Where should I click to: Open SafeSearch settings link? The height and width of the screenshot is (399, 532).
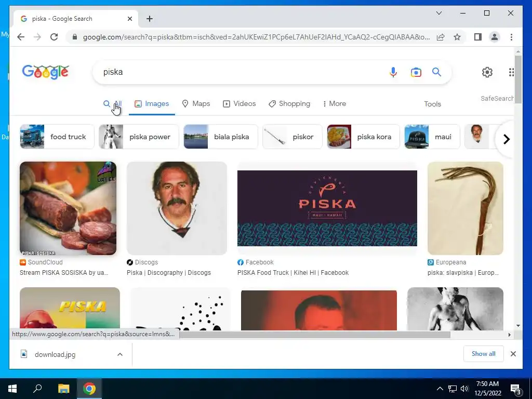(x=497, y=98)
